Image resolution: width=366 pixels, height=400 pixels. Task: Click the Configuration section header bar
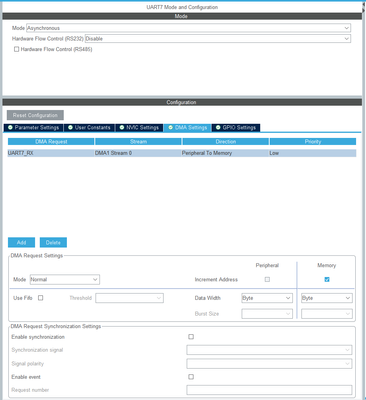182,102
